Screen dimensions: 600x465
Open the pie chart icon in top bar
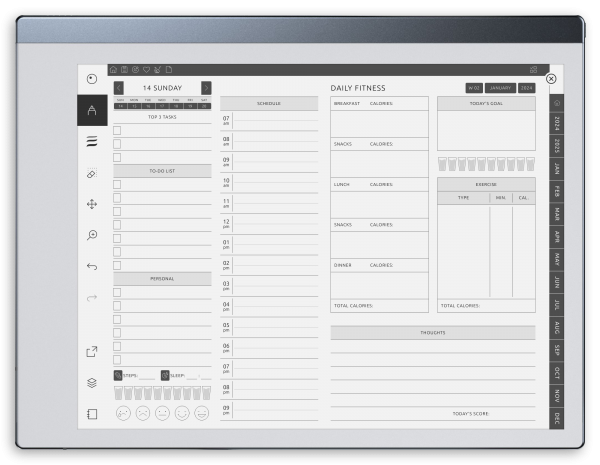click(x=135, y=70)
